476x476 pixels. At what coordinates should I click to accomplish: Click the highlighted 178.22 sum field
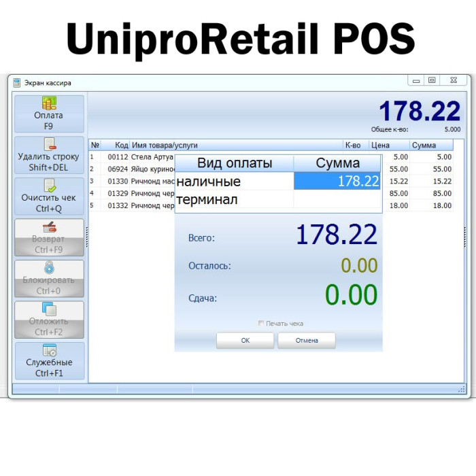[x=337, y=182]
